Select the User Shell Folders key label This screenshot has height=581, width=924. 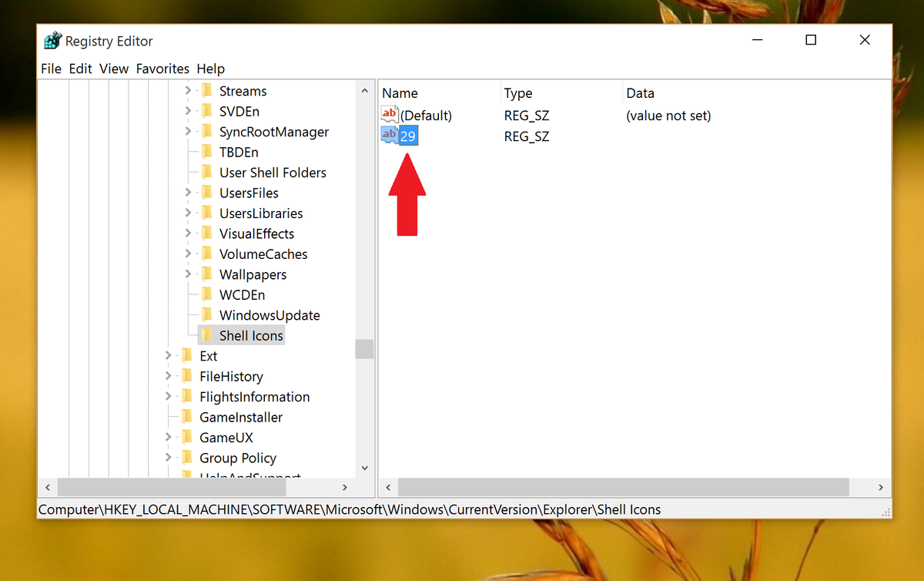273,173
